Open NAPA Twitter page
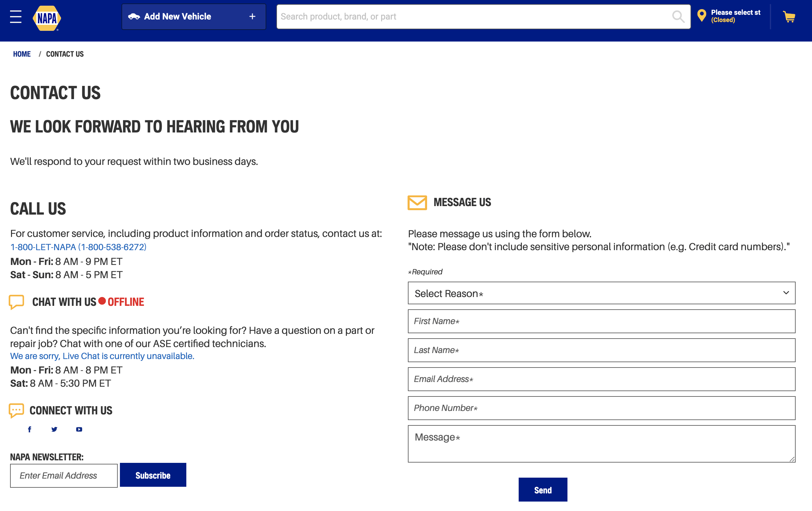 point(54,429)
